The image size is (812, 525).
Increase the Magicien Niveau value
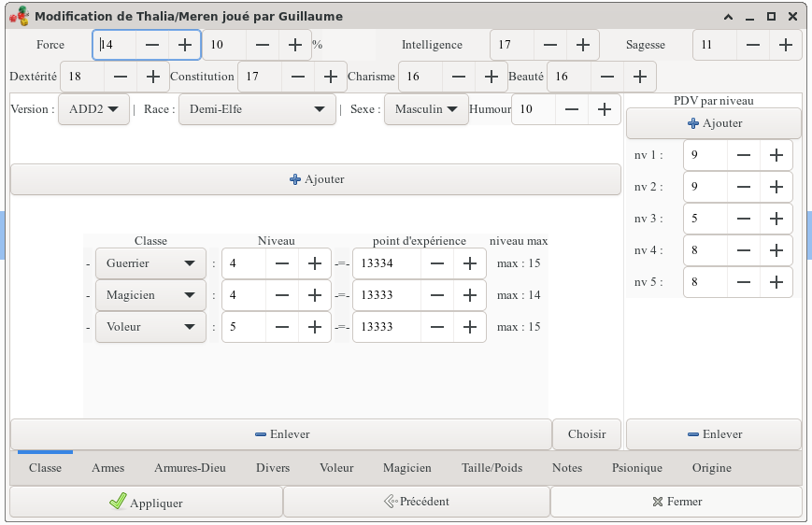point(315,295)
